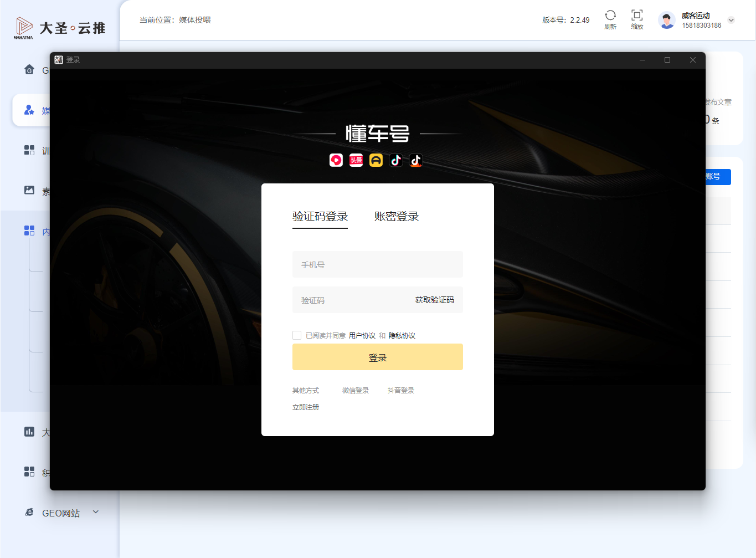Click the blue grid icon in sidebar
The width and height of the screenshot is (756, 558).
(x=29, y=231)
